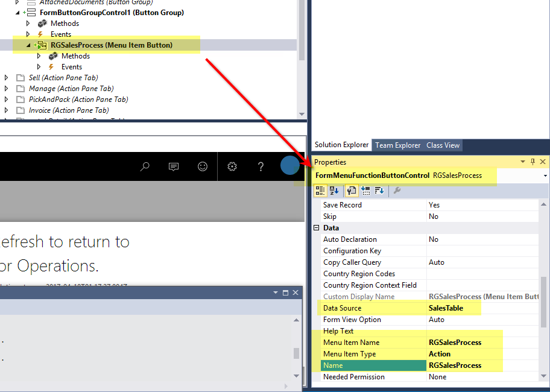This screenshot has height=392, width=550.
Task: Collapse the Data category in Properties
Action: 316,229
